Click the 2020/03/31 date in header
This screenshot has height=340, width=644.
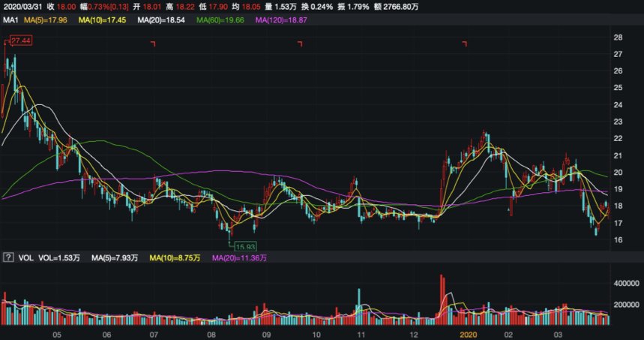click(22, 7)
